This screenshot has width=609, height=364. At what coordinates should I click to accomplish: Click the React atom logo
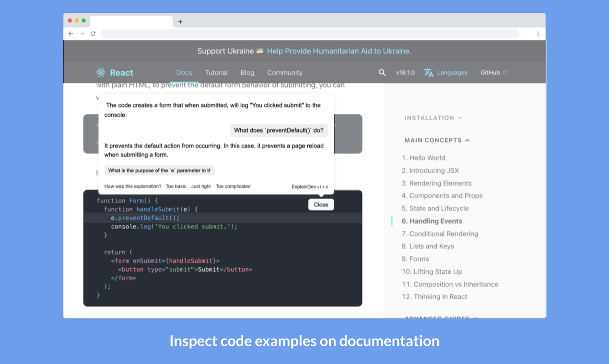(x=101, y=72)
